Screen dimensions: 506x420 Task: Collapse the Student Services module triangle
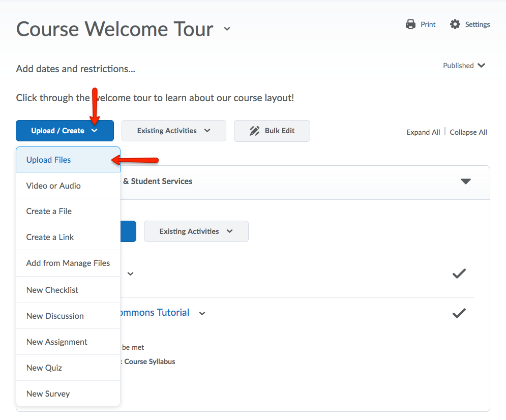coord(465,182)
